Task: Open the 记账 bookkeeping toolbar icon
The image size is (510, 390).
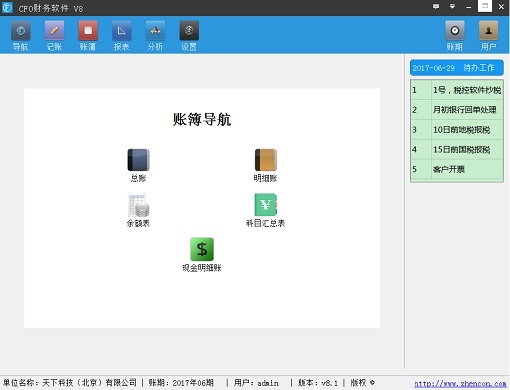Action: pos(54,36)
